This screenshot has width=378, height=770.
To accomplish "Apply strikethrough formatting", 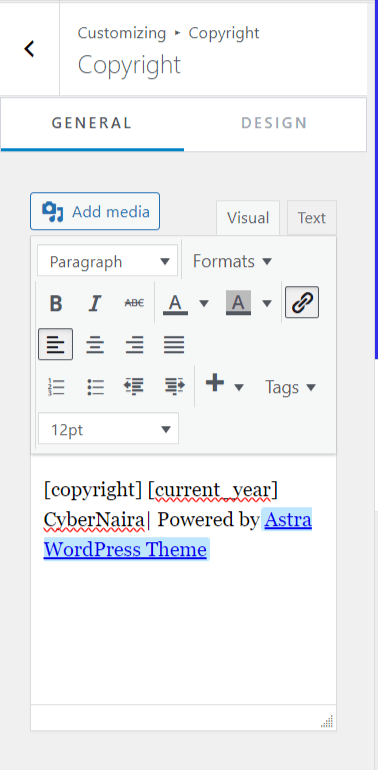I will tap(134, 303).
